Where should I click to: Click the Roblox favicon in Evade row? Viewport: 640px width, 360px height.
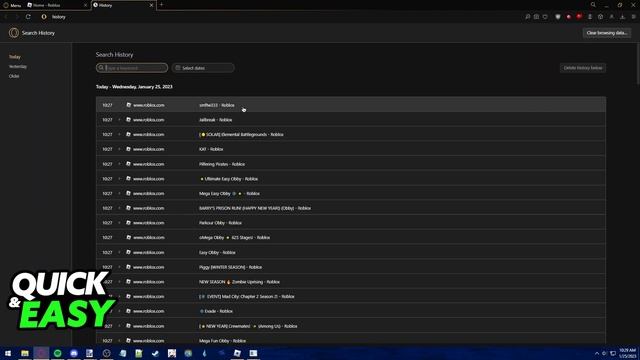tap(128, 311)
